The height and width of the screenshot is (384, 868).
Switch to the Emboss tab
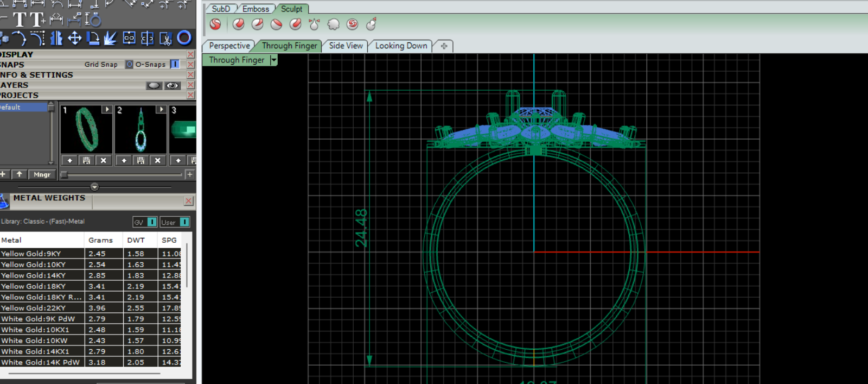256,9
